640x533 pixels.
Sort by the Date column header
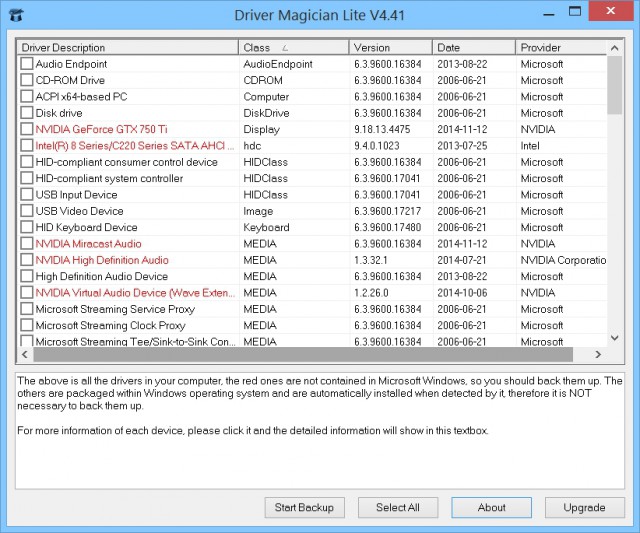click(474, 47)
